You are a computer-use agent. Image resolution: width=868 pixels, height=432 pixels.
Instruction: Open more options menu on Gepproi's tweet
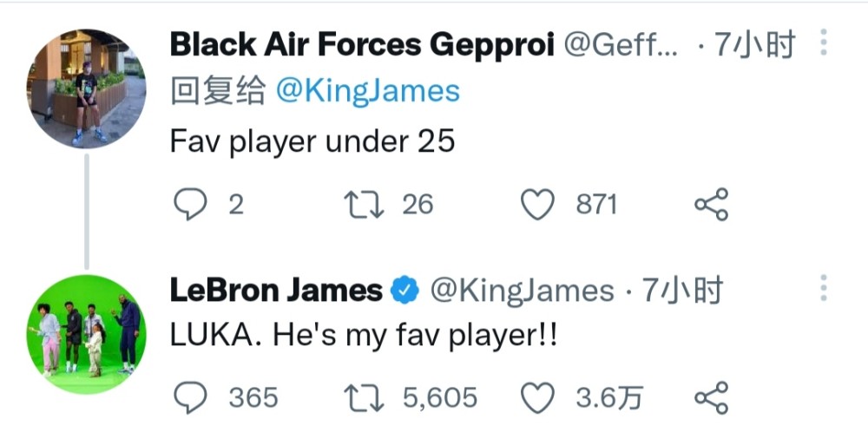[x=824, y=43]
